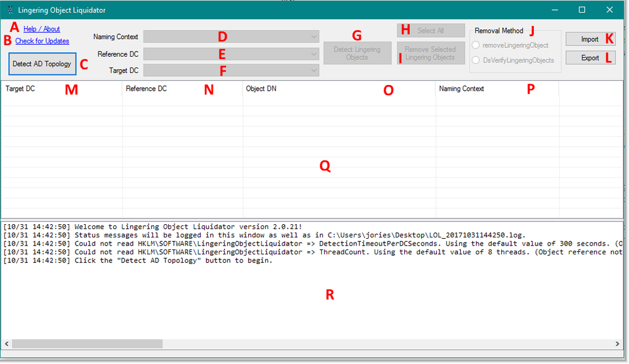Minimize the Lingering Object Liquidator window
Viewport: 629px width, 364px height.
point(555,10)
